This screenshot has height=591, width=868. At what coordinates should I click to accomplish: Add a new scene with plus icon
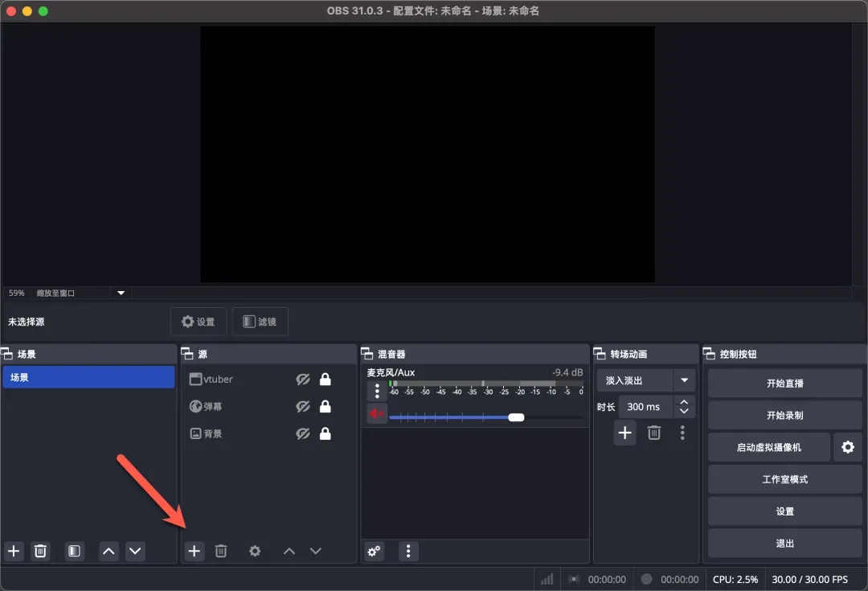click(14, 551)
